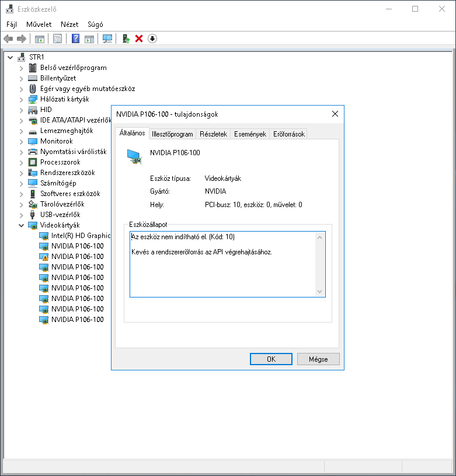Open the Nézet menu
This screenshot has width=456, height=476.
click(x=69, y=24)
